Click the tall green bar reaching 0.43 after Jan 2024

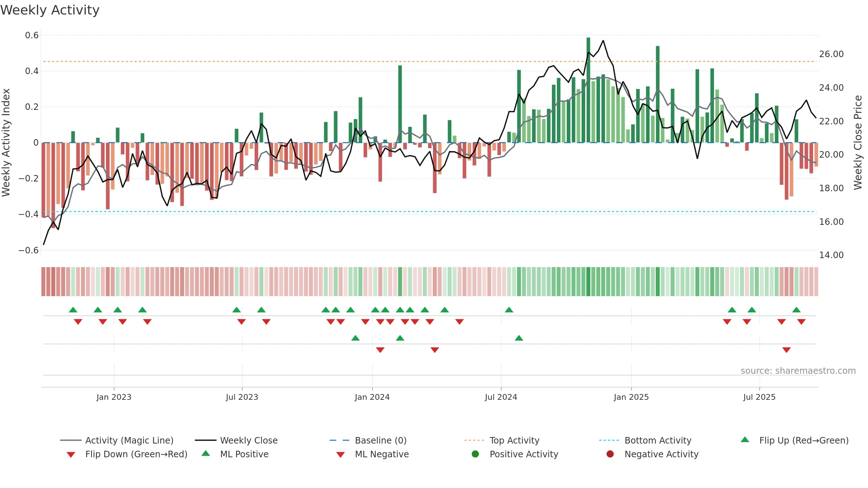400,104
